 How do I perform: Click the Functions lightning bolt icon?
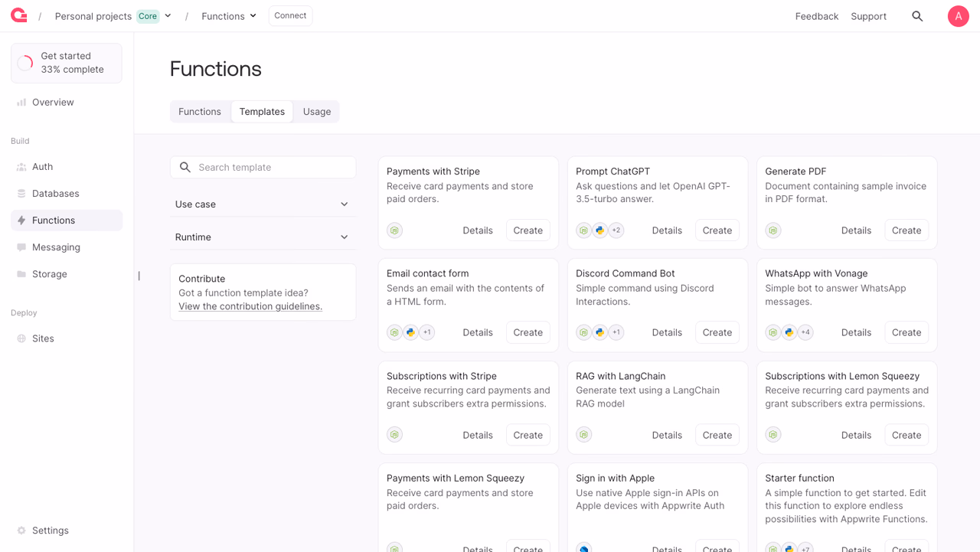(21, 220)
